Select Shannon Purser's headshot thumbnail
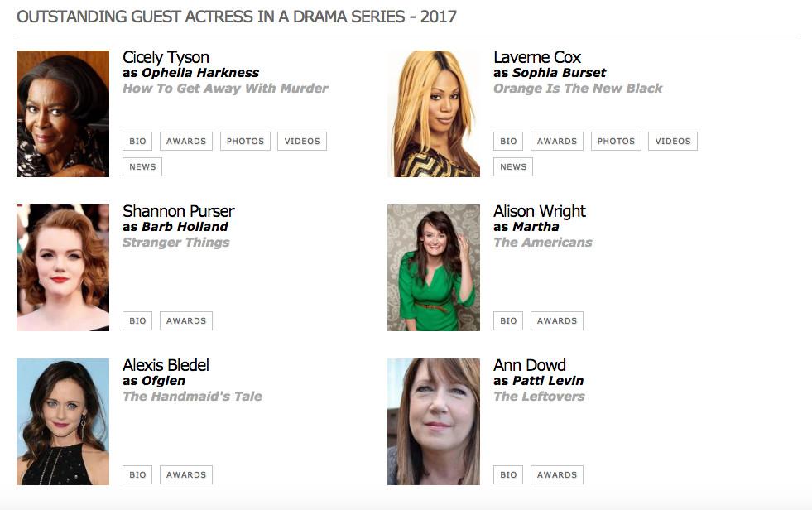The width and height of the screenshot is (812, 510). click(63, 267)
